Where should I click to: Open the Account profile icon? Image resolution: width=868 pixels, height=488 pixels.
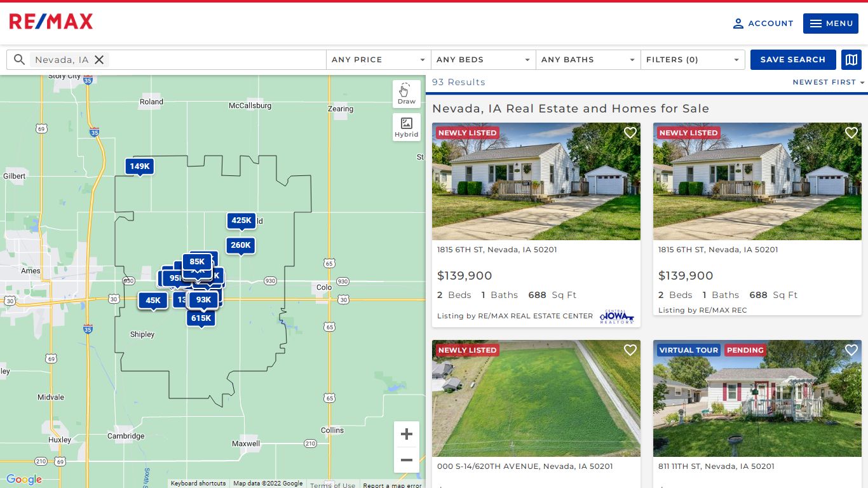pos(738,24)
